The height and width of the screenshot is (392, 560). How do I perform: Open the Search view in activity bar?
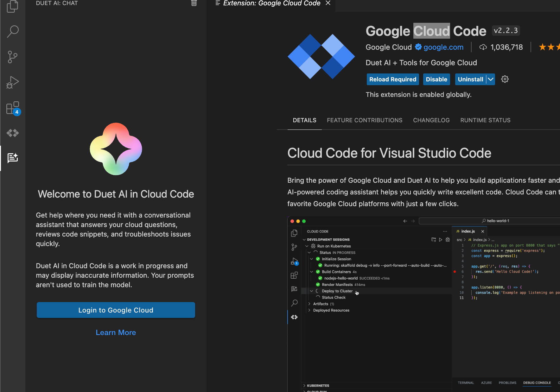point(13,31)
